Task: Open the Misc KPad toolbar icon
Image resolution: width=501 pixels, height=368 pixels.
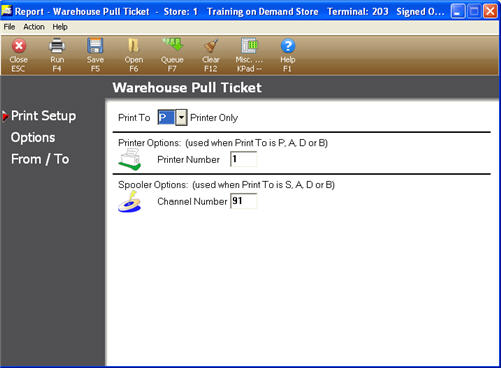Action: (x=249, y=55)
